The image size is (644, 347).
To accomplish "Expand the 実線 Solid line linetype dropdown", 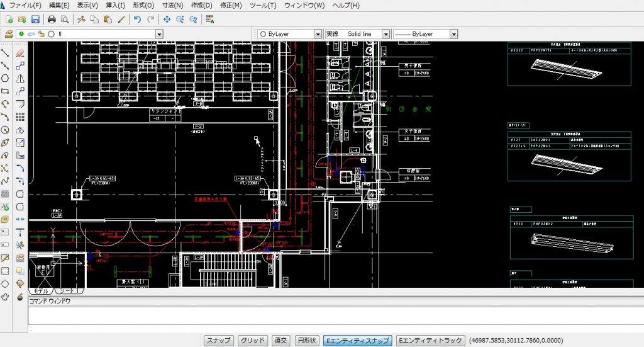I will [386, 34].
